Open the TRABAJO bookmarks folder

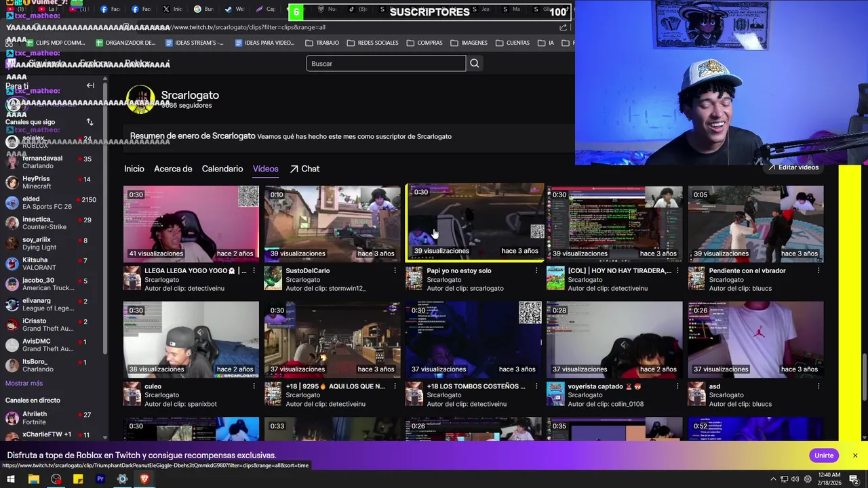(322, 43)
